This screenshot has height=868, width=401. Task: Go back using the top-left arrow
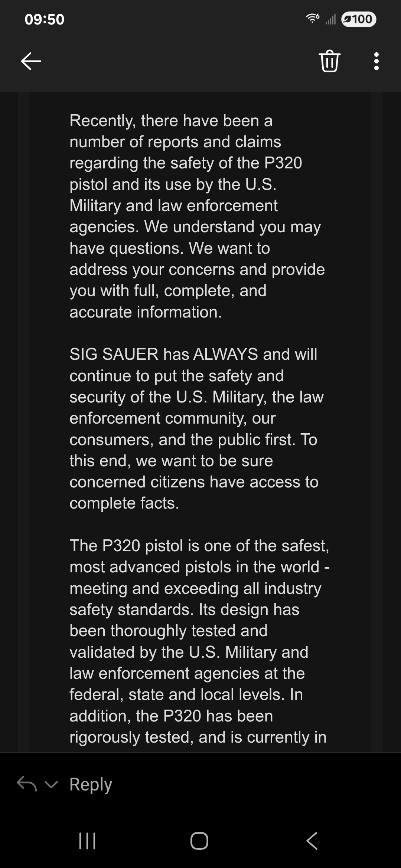(31, 61)
